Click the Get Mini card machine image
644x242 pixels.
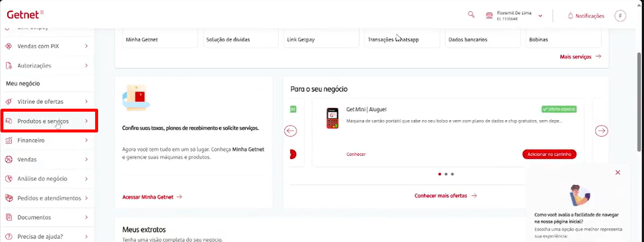click(x=332, y=118)
